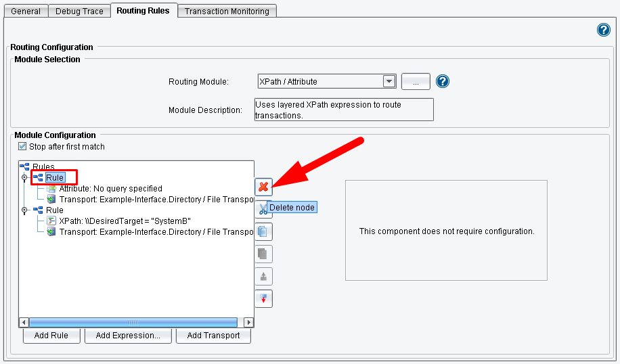Click the Add Transport button
Viewport: 620px width, 364px height.
(213, 336)
